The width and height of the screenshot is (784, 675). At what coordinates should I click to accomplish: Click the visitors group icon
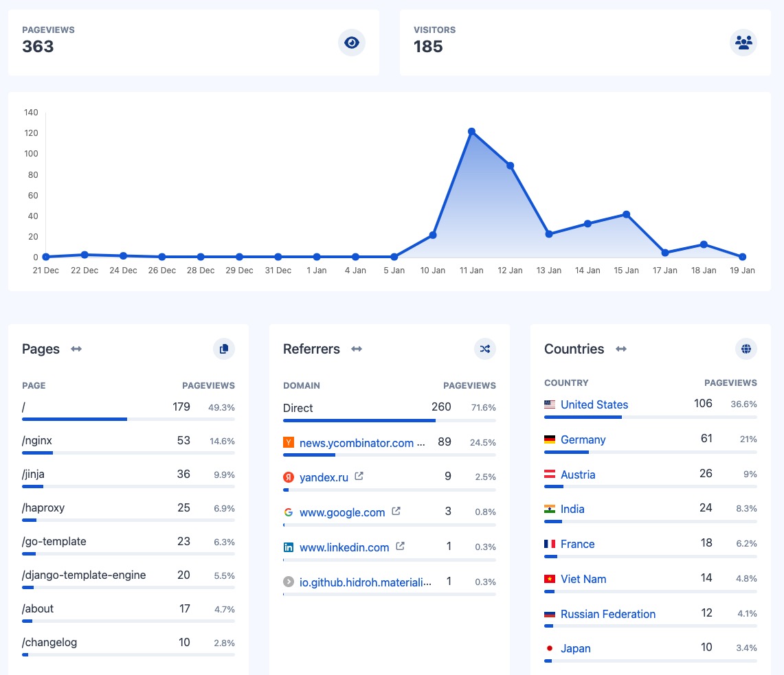743,43
